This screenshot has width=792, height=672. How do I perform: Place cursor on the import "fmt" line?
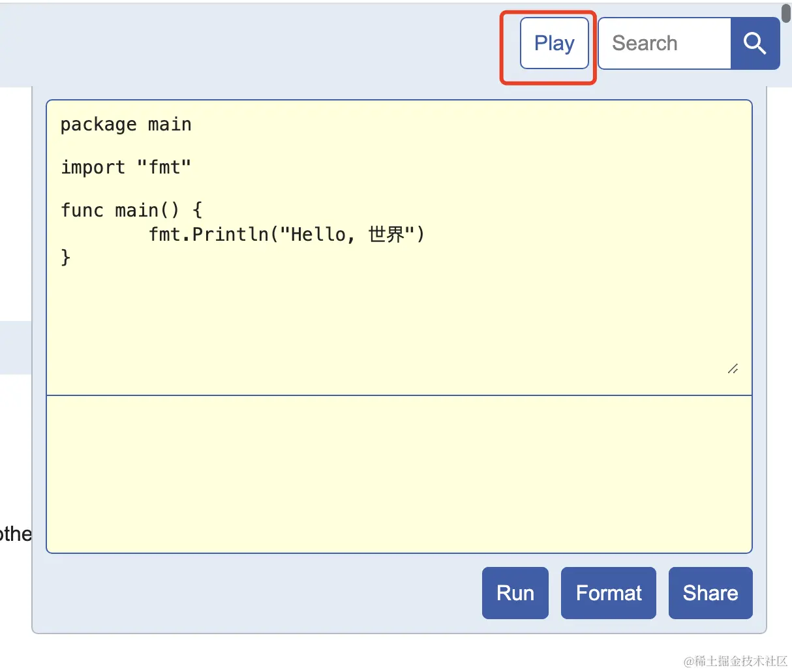click(x=126, y=168)
